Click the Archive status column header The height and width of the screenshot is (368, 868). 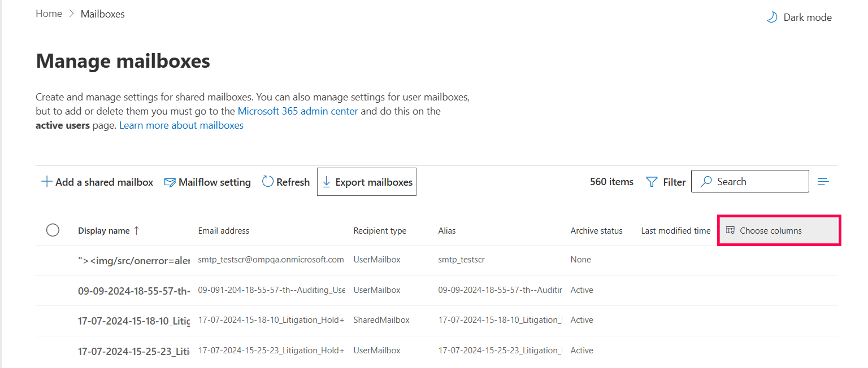pos(596,231)
